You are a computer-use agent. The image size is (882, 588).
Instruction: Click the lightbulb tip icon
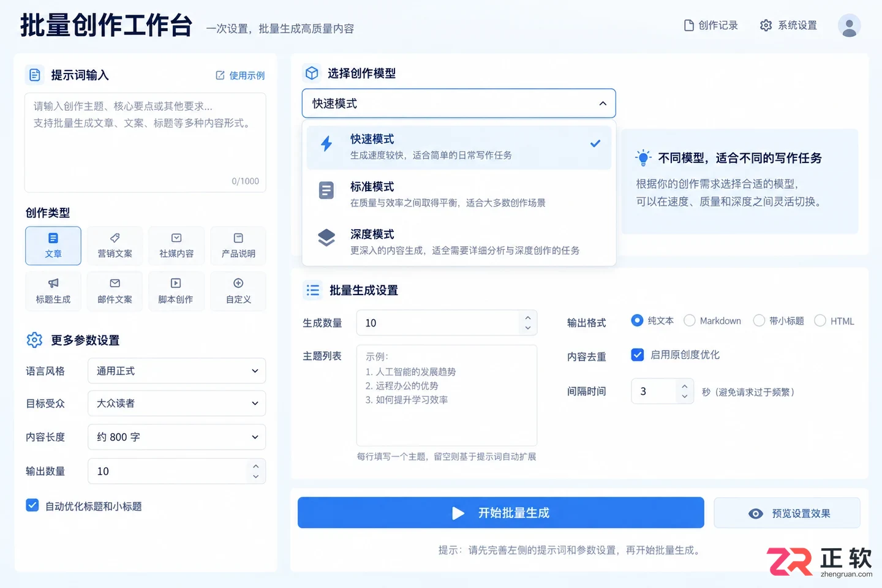click(x=643, y=157)
